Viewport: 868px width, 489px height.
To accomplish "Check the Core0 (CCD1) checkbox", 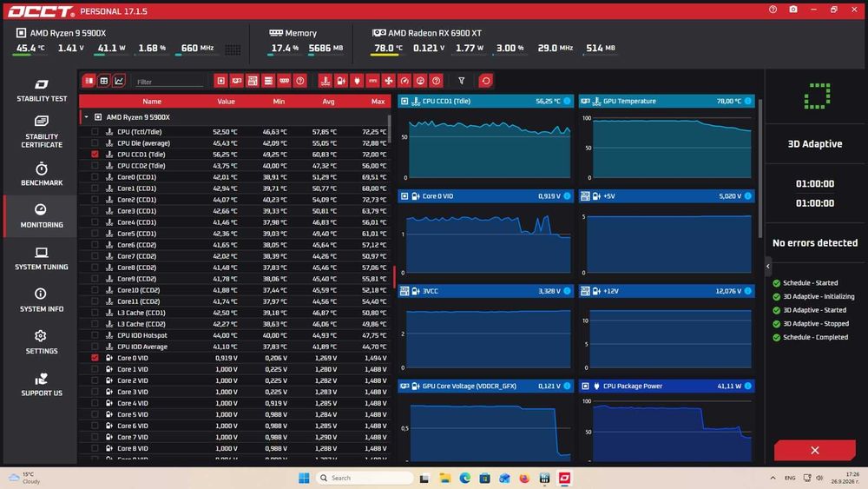I will click(95, 176).
